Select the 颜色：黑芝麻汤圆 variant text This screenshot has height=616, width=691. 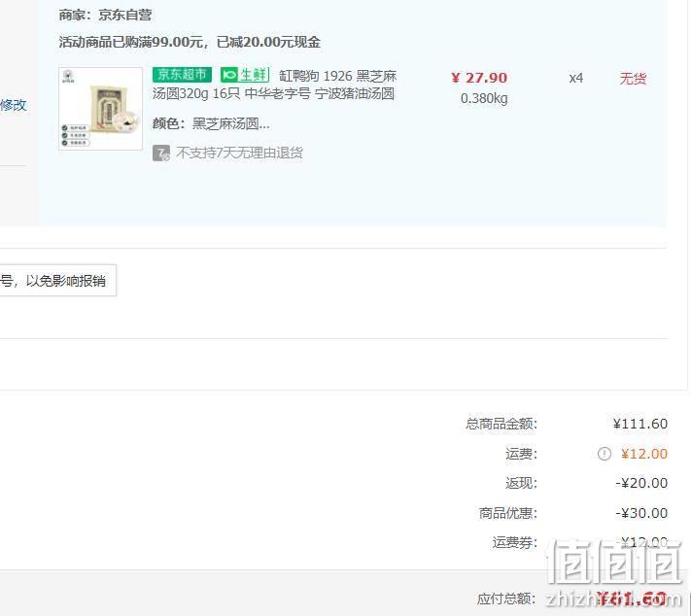211,123
